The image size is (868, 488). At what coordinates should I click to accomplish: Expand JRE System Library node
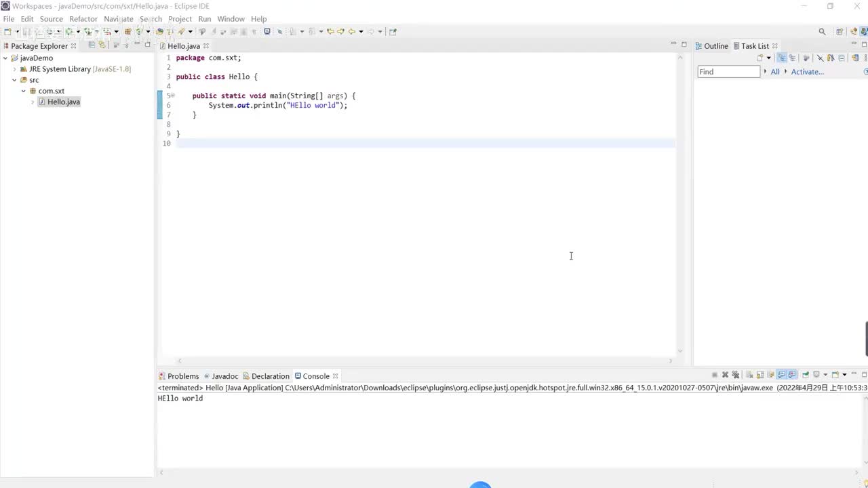pyautogui.click(x=14, y=69)
